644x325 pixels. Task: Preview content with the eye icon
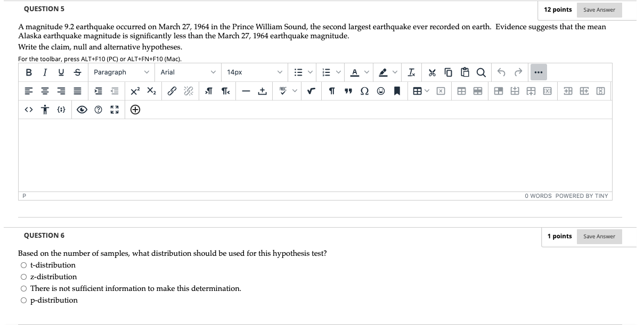point(82,110)
